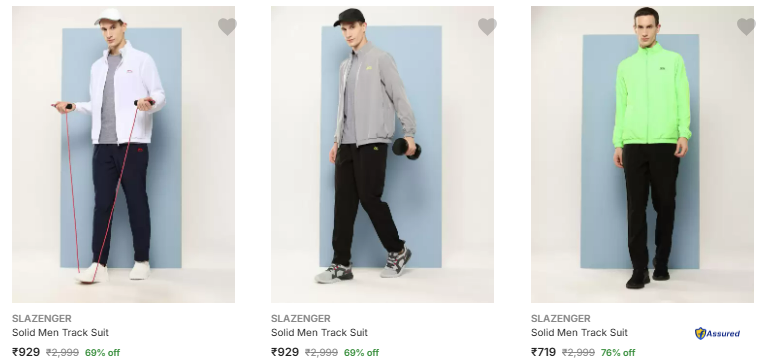Open grey jacket track suit product image
Viewport: 767px width, 360px height.
tap(382, 154)
